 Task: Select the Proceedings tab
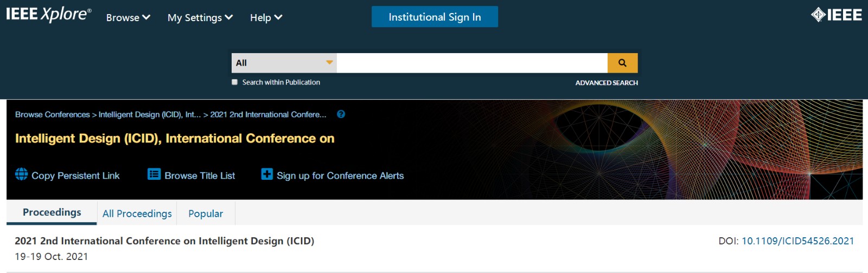click(x=52, y=212)
